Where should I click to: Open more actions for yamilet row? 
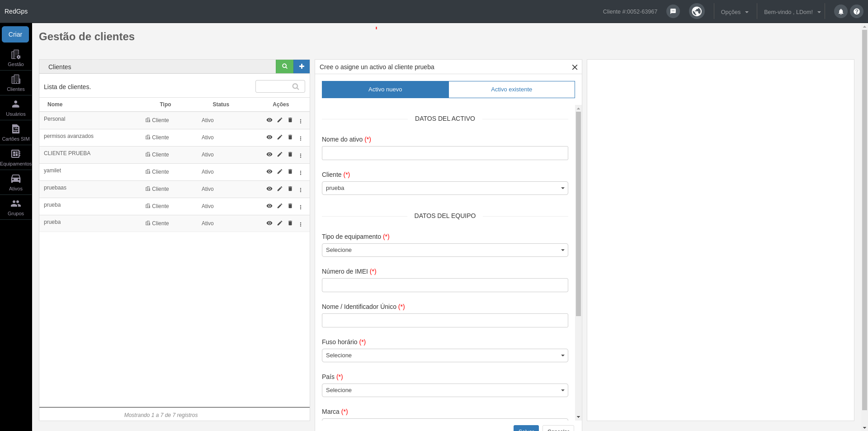[301, 172]
